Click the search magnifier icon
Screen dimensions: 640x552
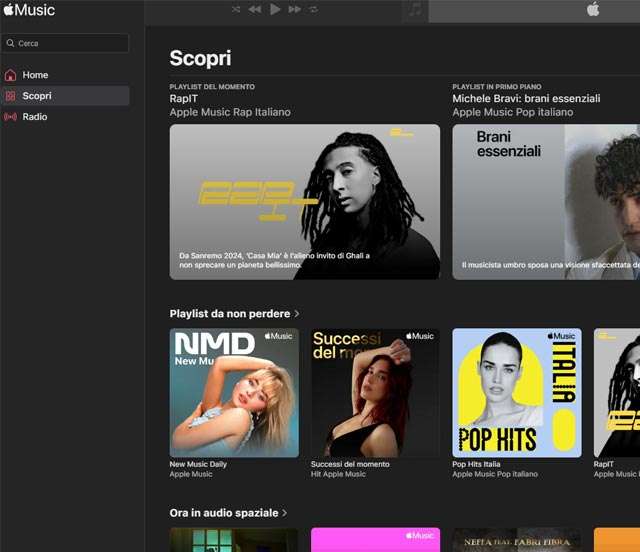coord(10,43)
